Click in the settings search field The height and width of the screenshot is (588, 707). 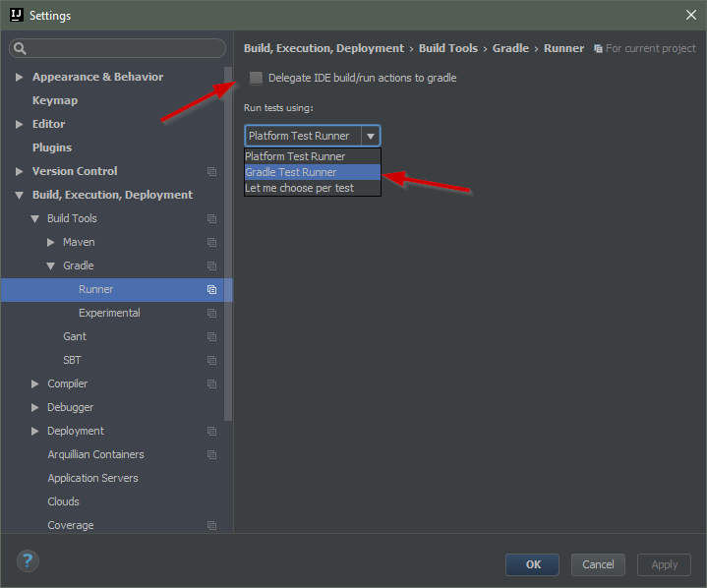click(x=117, y=48)
